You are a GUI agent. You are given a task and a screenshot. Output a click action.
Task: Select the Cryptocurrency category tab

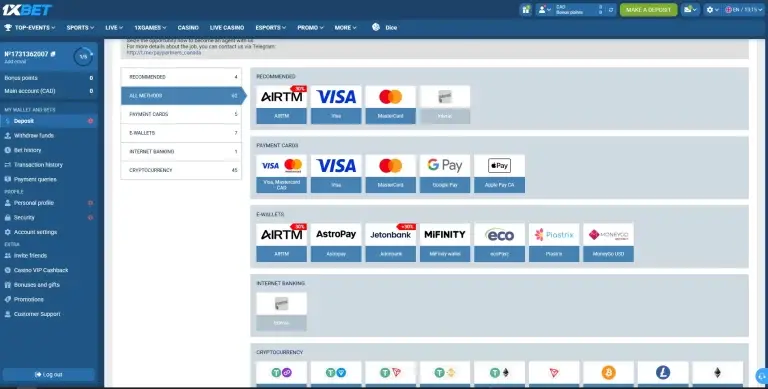point(181,170)
